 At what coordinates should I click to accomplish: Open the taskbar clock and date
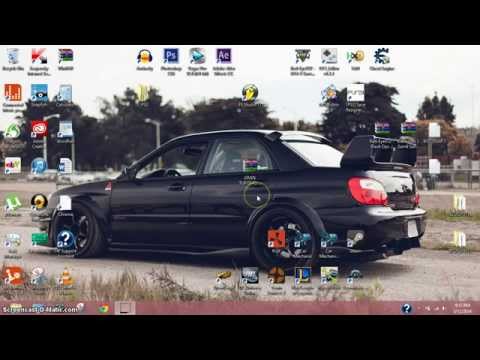[x=463, y=308]
